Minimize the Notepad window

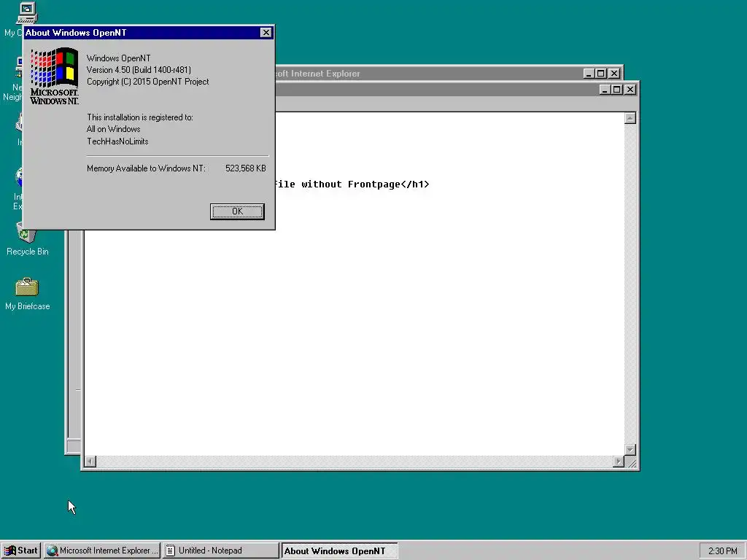pos(605,90)
